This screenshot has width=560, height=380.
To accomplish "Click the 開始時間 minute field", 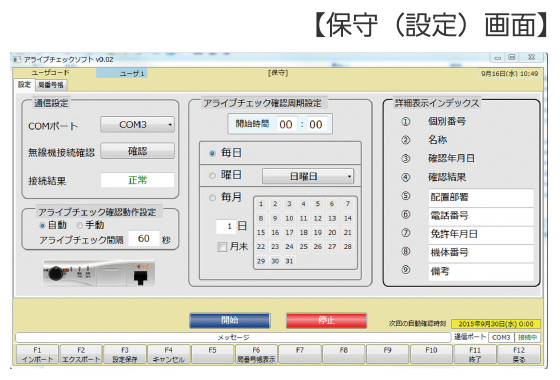I will [x=316, y=124].
